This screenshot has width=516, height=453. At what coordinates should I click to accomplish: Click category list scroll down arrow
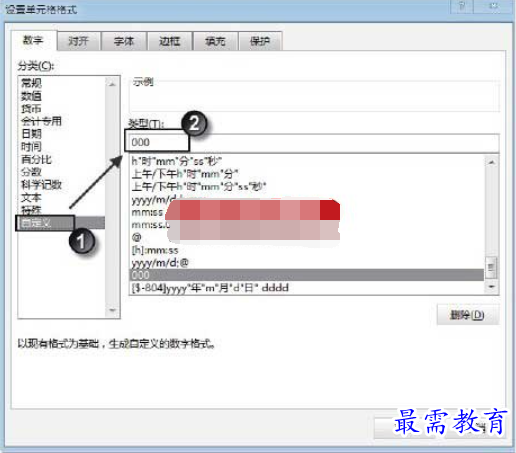point(112,310)
